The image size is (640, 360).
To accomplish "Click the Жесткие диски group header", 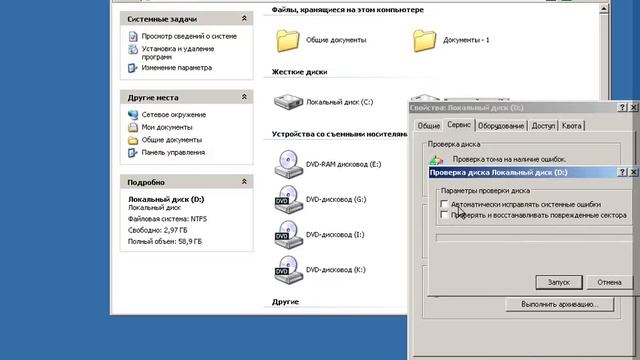I will click(x=300, y=72).
